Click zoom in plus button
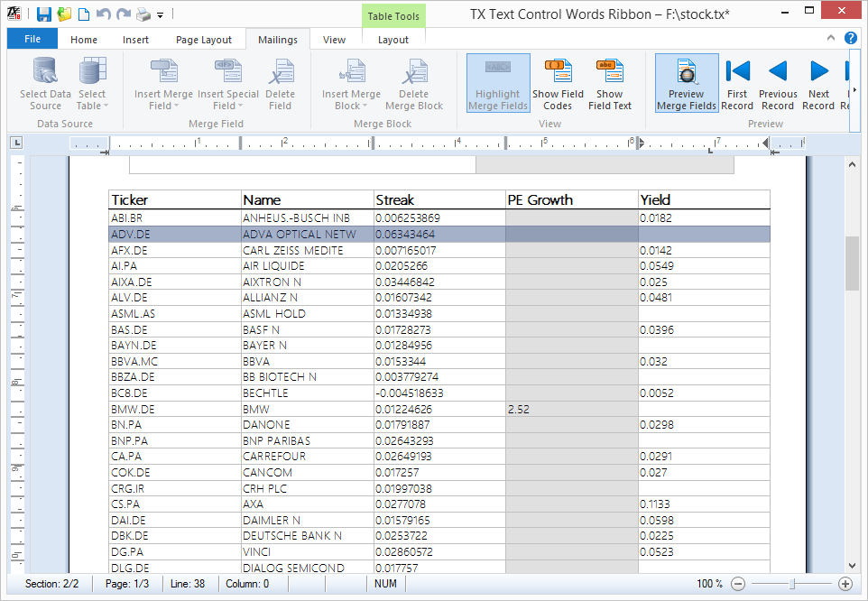 [845, 583]
